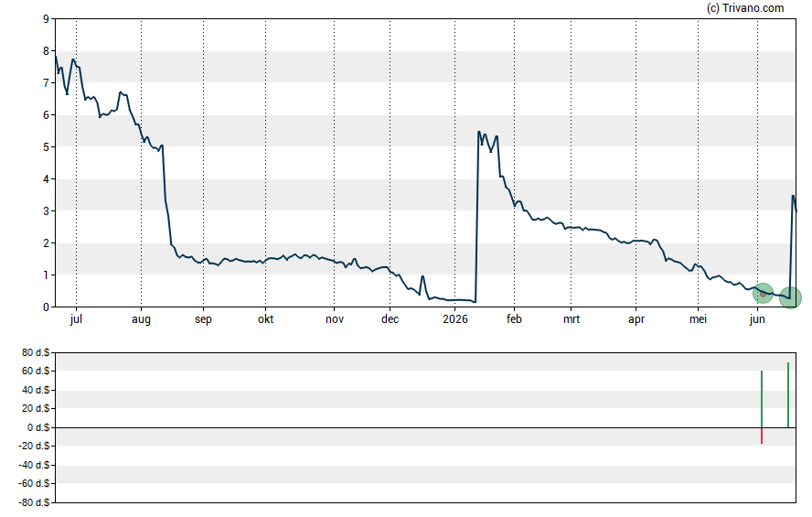Click the 'mei' month label
This screenshot has width=812, height=517.
click(698, 319)
